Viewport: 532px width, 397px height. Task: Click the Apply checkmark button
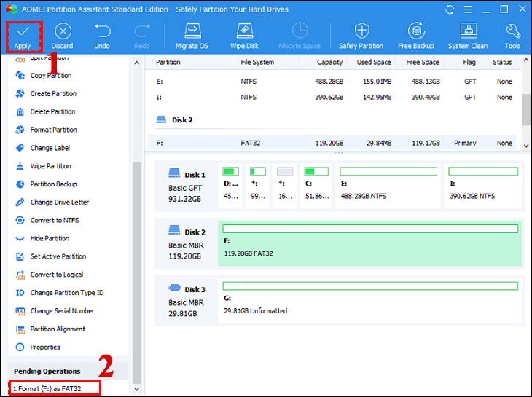[23, 36]
